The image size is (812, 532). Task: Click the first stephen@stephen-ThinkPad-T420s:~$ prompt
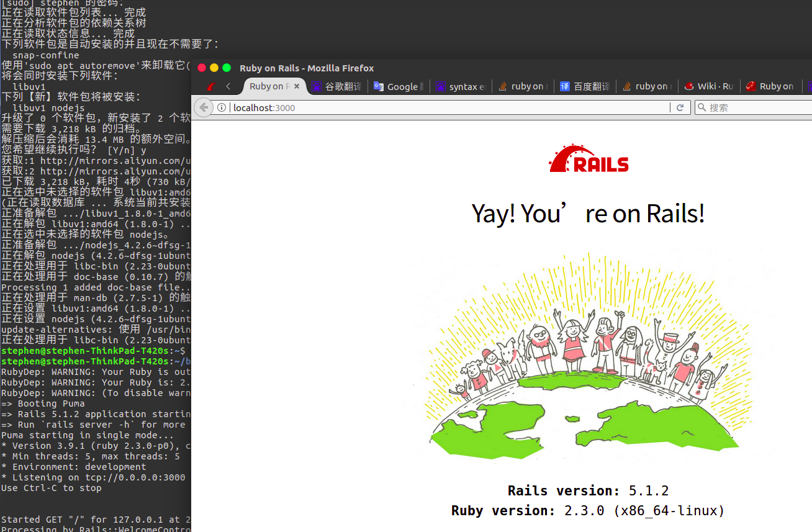coord(93,351)
